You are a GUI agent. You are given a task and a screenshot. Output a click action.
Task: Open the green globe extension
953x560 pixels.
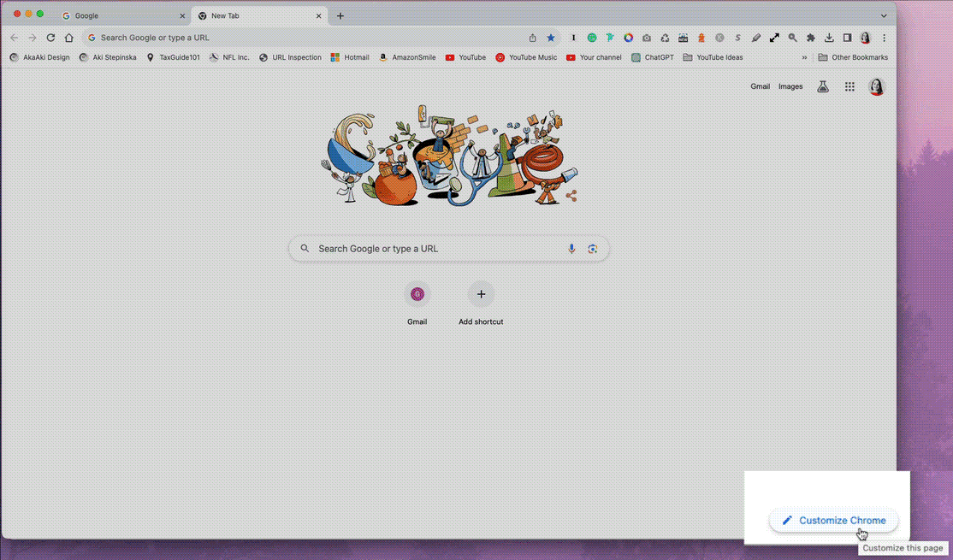point(592,38)
